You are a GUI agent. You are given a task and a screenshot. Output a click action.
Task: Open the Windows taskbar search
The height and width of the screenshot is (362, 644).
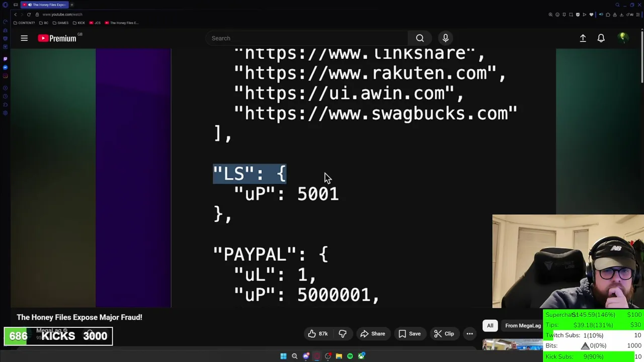[x=294, y=356]
